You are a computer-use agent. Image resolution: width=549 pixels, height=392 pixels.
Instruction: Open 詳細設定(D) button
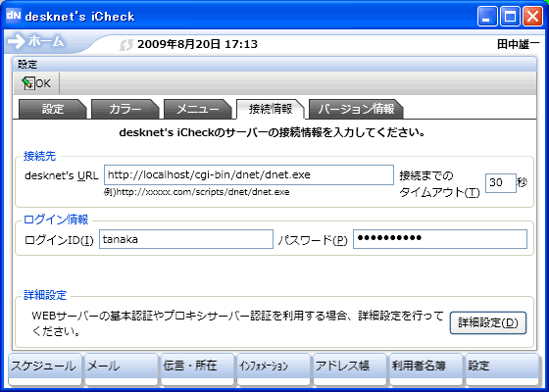[488, 322]
